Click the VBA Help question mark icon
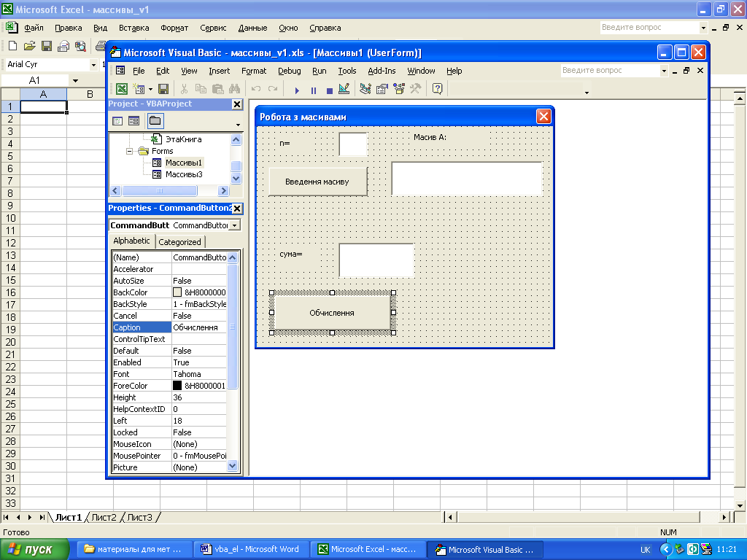Screen dimensions: 747x560 click(438, 88)
